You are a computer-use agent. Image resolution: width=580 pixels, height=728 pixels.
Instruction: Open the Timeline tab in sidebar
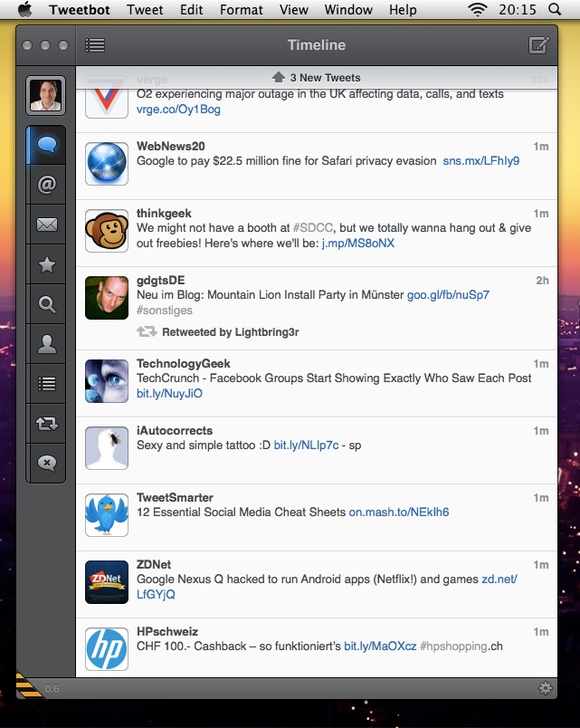tap(46, 144)
